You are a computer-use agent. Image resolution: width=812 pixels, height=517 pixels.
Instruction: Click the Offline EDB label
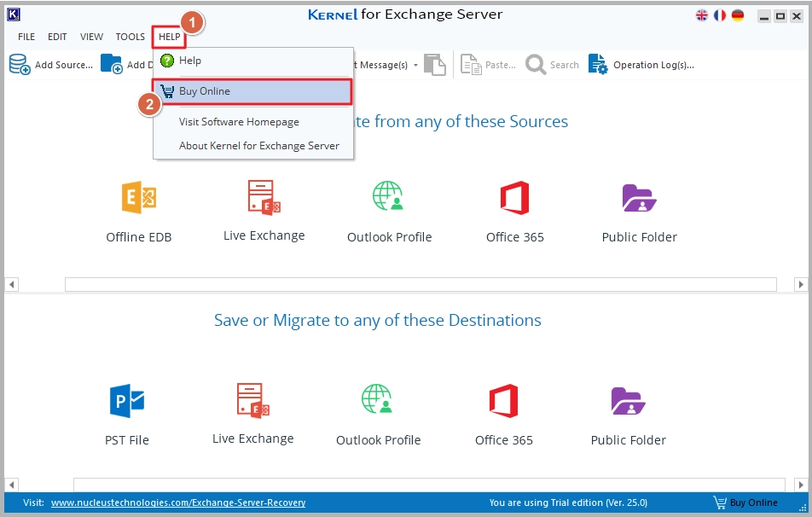click(x=139, y=237)
